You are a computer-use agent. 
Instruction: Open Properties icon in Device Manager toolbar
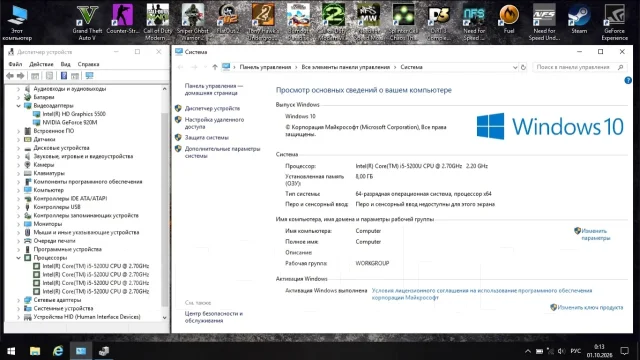point(49,76)
